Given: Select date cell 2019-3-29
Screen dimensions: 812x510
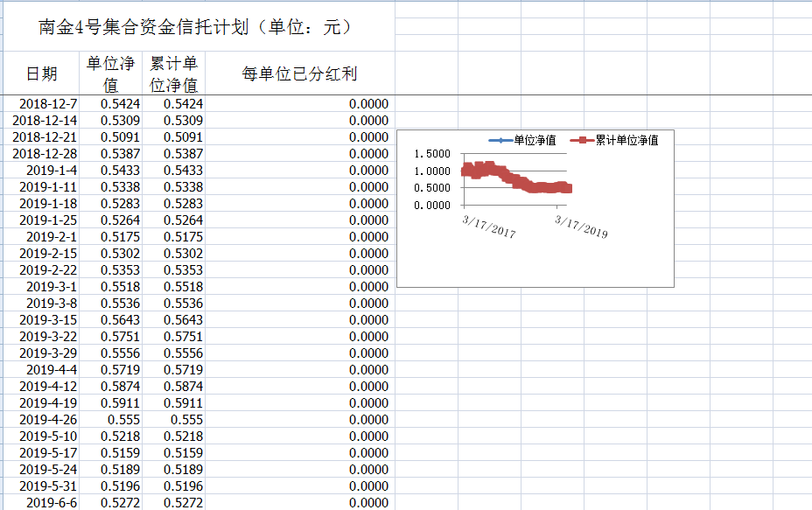Looking at the screenshot, I should (41, 353).
